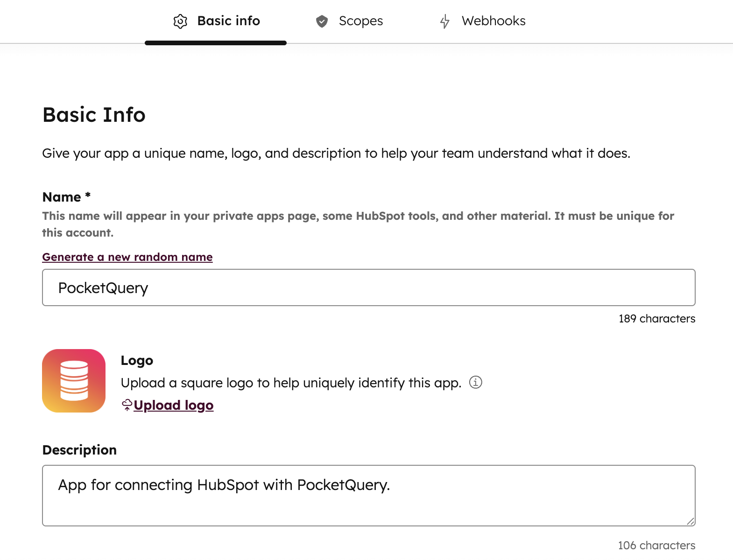Click the gear icon beside Basic info
The image size is (733, 560).
point(180,21)
